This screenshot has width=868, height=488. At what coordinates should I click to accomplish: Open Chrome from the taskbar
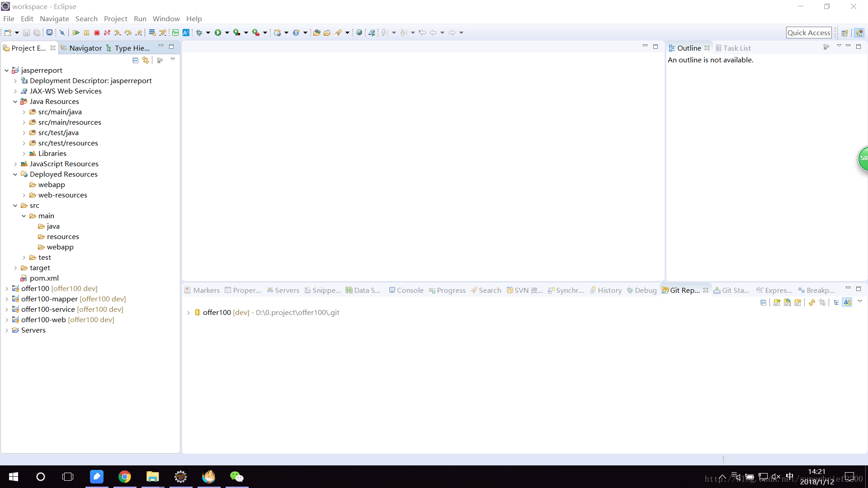[x=124, y=477]
